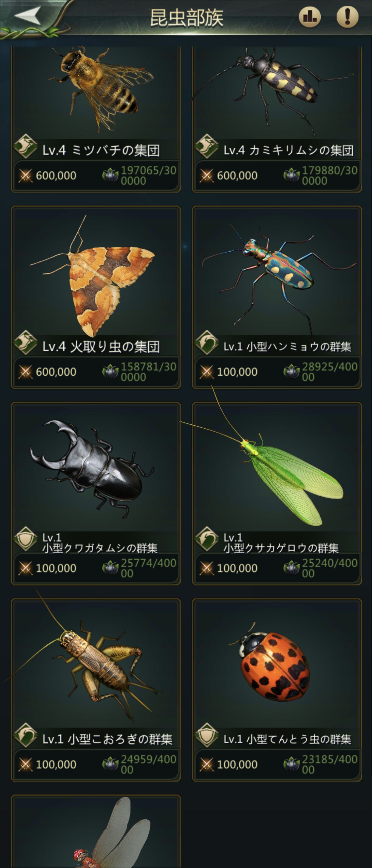Viewport: 372px width, 868px height.
Task: Tap the 25240/40000 progress on 小型クサカゲロウ
Action: [x=329, y=568]
